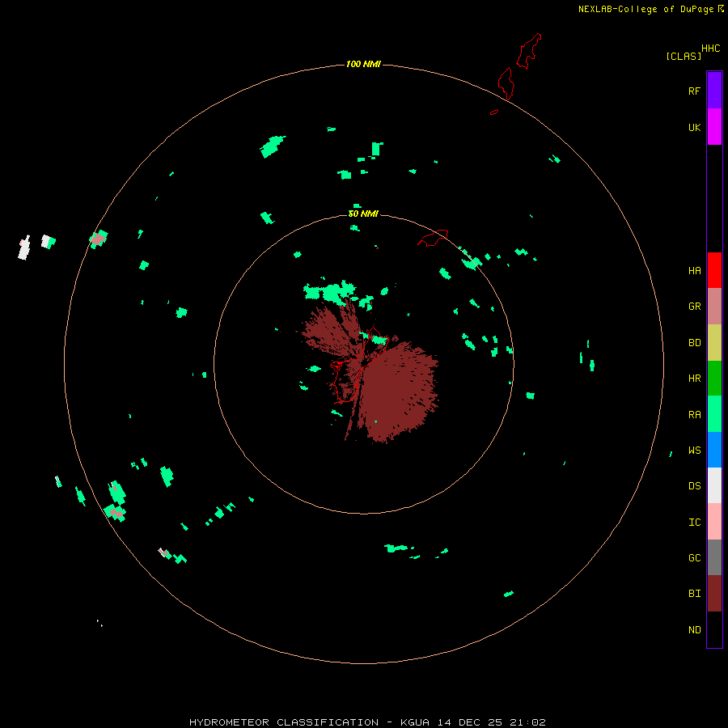The image size is (728, 728).
Task: Click the 'GC' legend label
Action: (x=694, y=558)
